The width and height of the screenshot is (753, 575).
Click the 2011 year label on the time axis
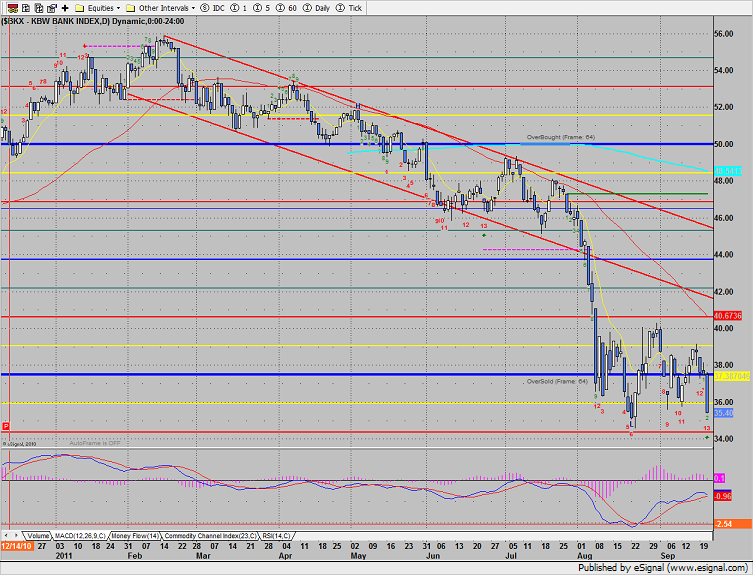point(63,556)
